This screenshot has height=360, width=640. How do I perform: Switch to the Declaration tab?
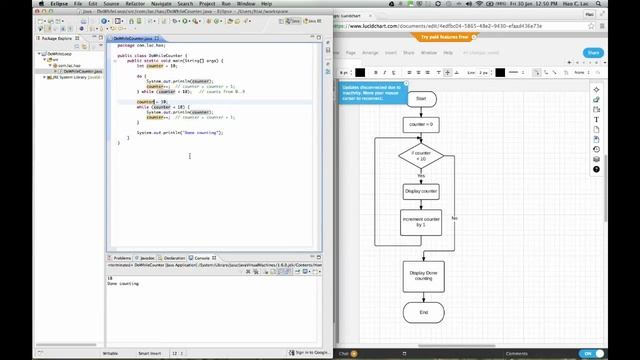pyautogui.click(x=174, y=258)
